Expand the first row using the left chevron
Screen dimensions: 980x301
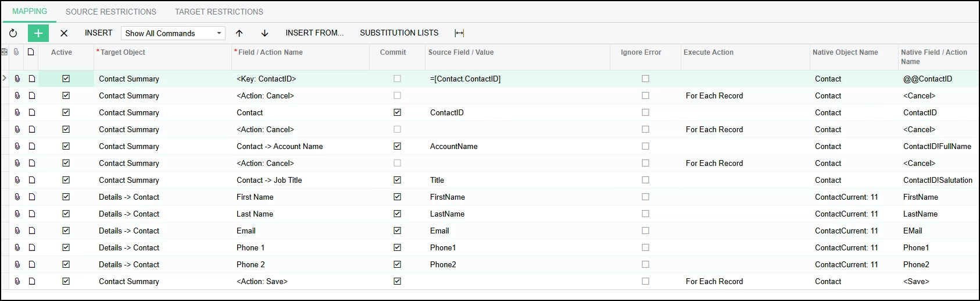pos(5,79)
